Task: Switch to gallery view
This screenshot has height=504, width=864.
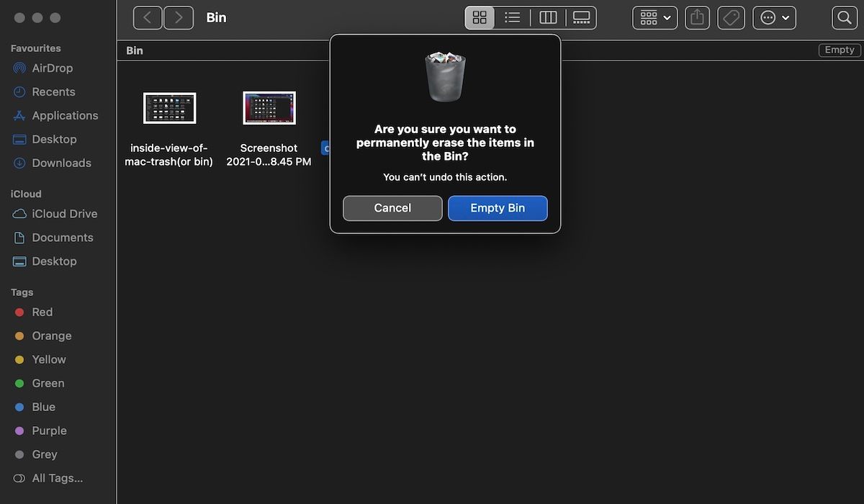Action: pos(581,17)
